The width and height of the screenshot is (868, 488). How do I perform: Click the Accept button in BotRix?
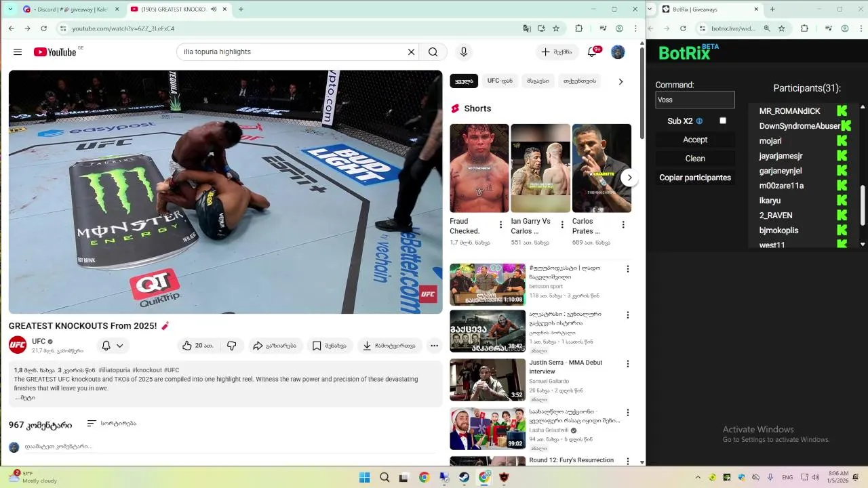pyautogui.click(x=695, y=140)
